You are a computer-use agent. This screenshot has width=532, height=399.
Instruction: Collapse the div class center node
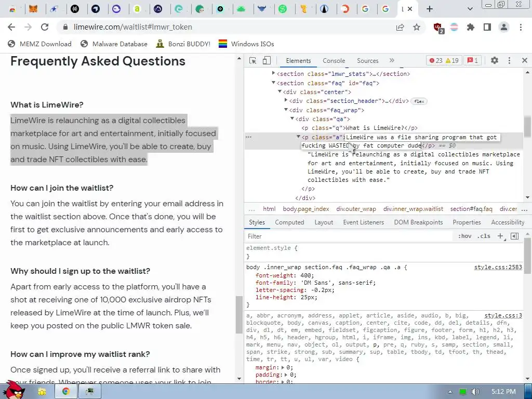tap(280, 91)
